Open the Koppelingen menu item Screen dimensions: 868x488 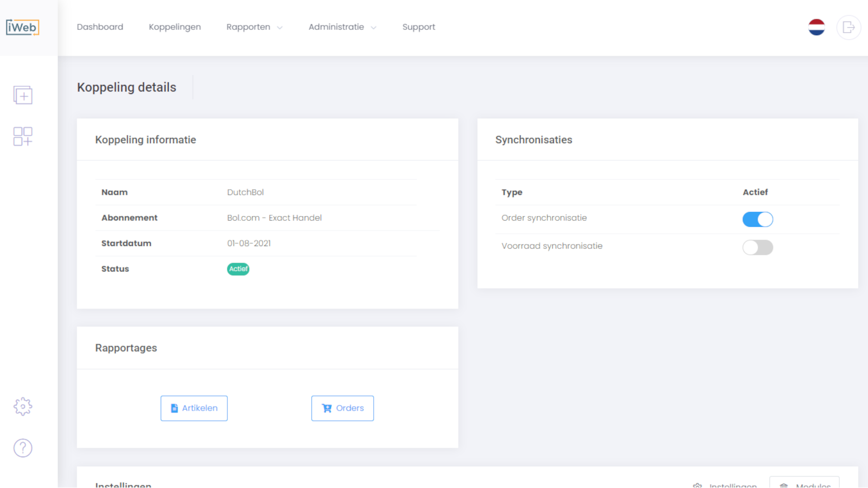click(175, 27)
